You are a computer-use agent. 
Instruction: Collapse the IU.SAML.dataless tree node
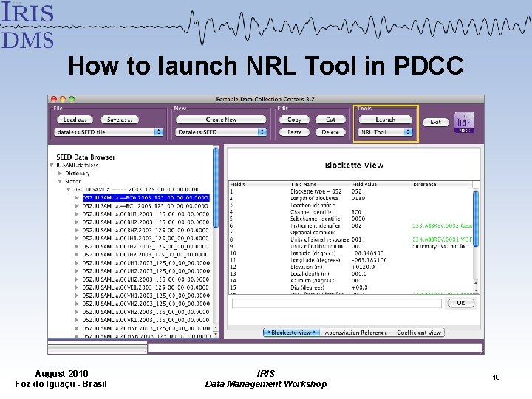[51, 166]
